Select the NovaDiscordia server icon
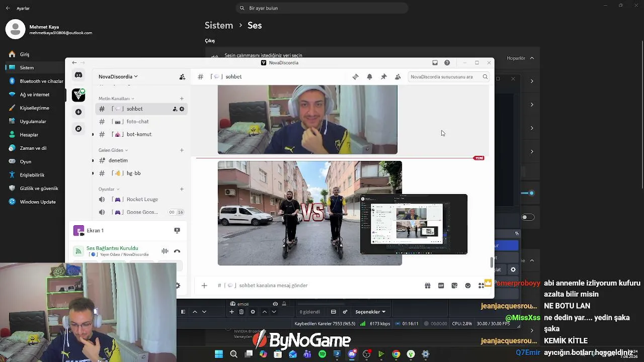This screenshot has width=644, height=362. pyautogui.click(x=78, y=95)
